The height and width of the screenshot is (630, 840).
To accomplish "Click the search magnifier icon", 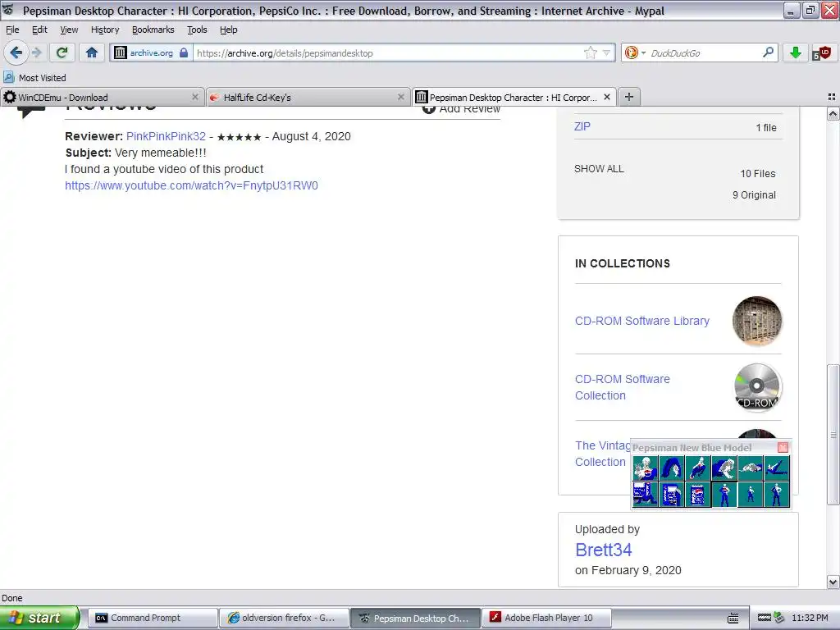I will 768,52.
